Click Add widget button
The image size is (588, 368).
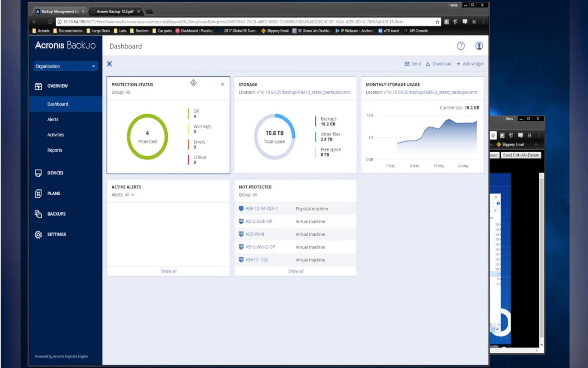tap(470, 64)
